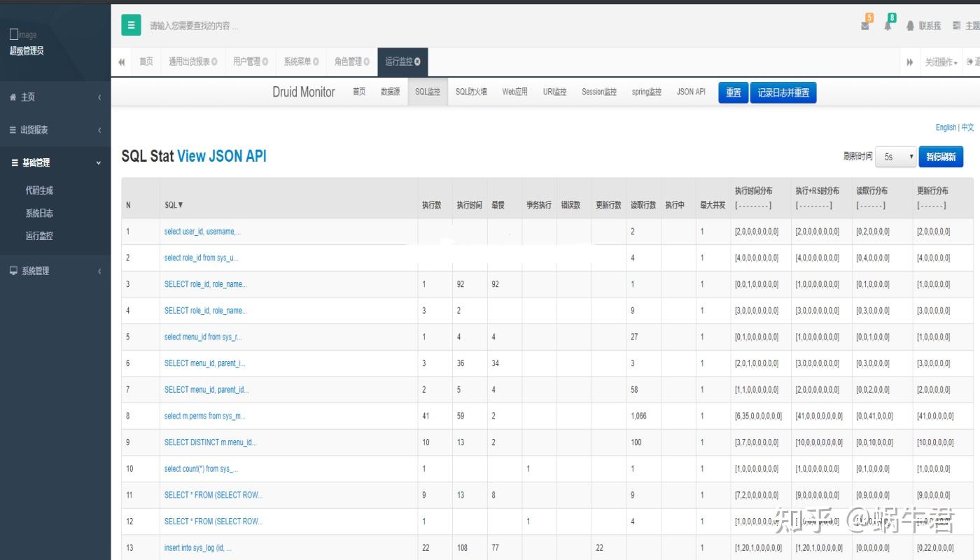This screenshot has width=980, height=560.
Task: Open Druid Monitor 首页 menu item
Action: click(359, 92)
